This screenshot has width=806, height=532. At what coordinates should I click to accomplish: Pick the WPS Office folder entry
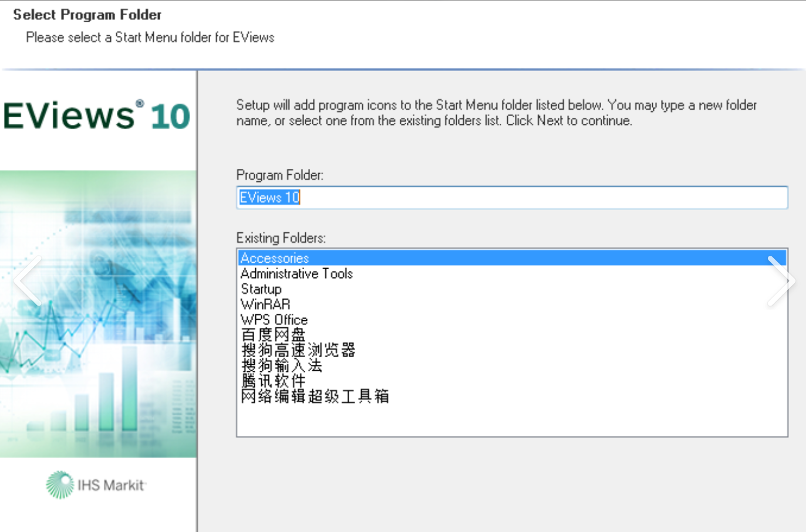[x=274, y=320]
